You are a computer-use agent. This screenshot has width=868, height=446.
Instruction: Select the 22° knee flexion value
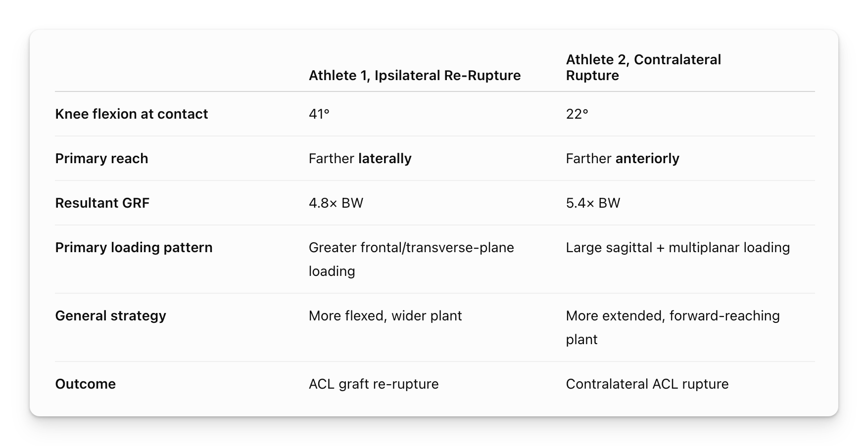(x=577, y=114)
